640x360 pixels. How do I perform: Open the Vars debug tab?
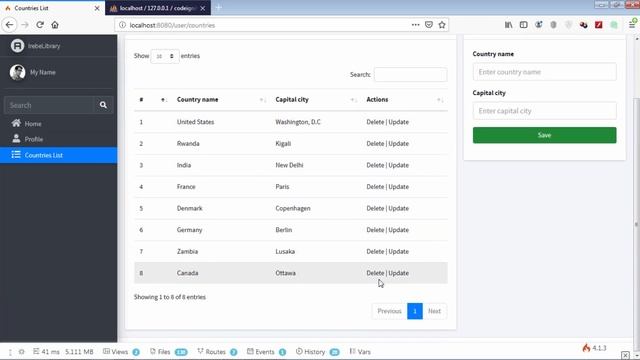(360, 351)
